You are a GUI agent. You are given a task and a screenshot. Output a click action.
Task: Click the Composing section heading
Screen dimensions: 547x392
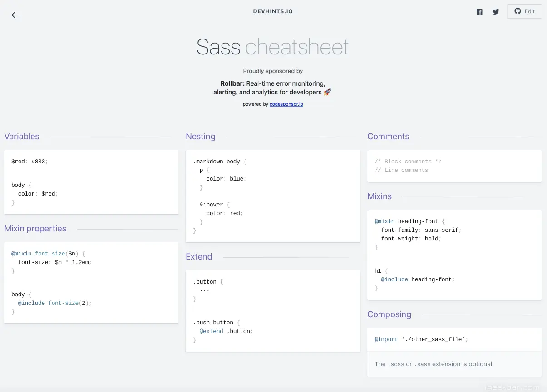coord(389,314)
